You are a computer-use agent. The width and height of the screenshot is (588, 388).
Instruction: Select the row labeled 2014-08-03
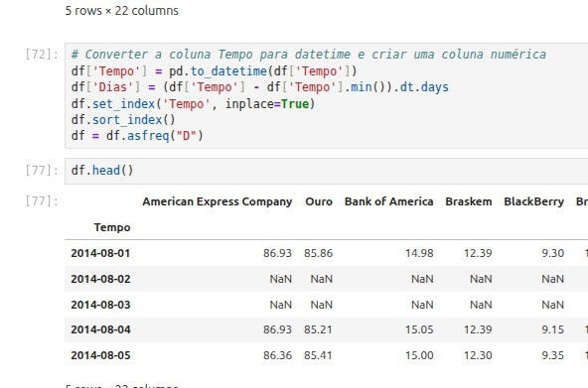tap(326, 305)
